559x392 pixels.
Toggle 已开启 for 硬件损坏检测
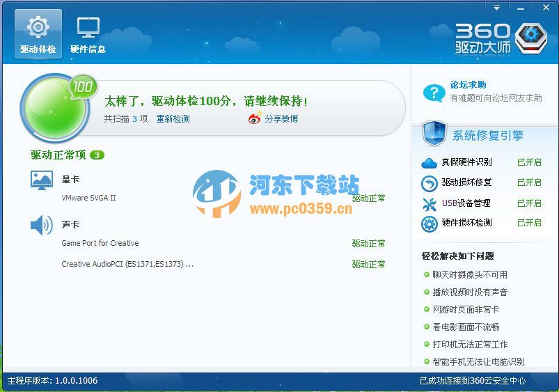coord(529,223)
